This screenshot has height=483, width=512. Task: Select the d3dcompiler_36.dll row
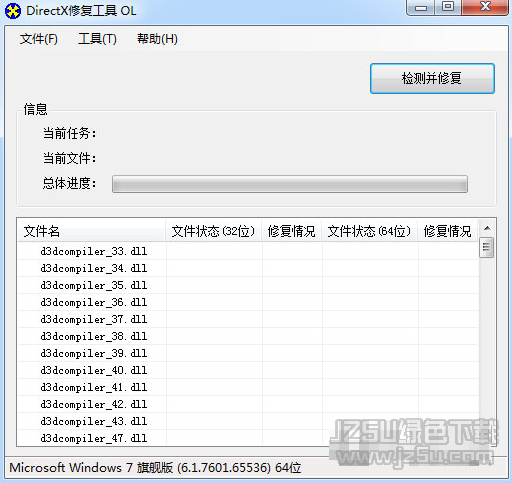click(x=248, y=302)
